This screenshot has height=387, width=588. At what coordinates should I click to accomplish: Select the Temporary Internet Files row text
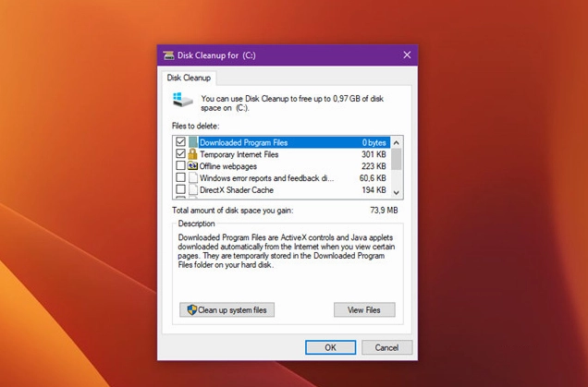pyautogui.click(x=239, y=154)
